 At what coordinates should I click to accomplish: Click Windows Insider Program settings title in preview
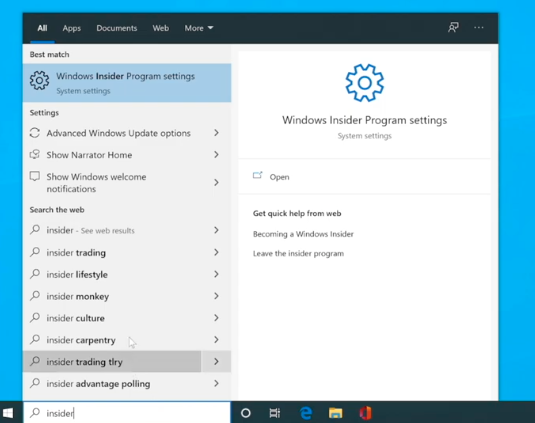pos(364,120)
